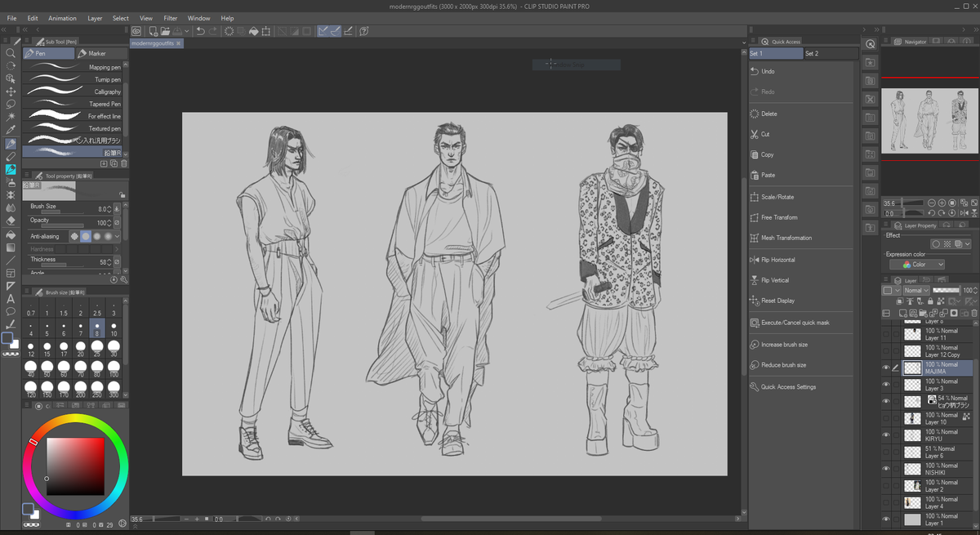Screen dimensions: 980x535
Task: Click the Redo icon in command bar
Action: (213, 31)
